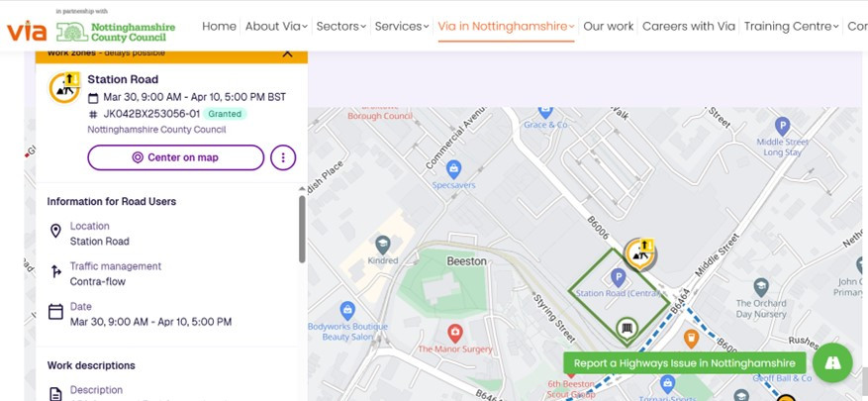Image resolution: width=868 pixels, height=401 pixels.
Task: Click the side panel vertical scrollbar
Action: click(302, 228)
